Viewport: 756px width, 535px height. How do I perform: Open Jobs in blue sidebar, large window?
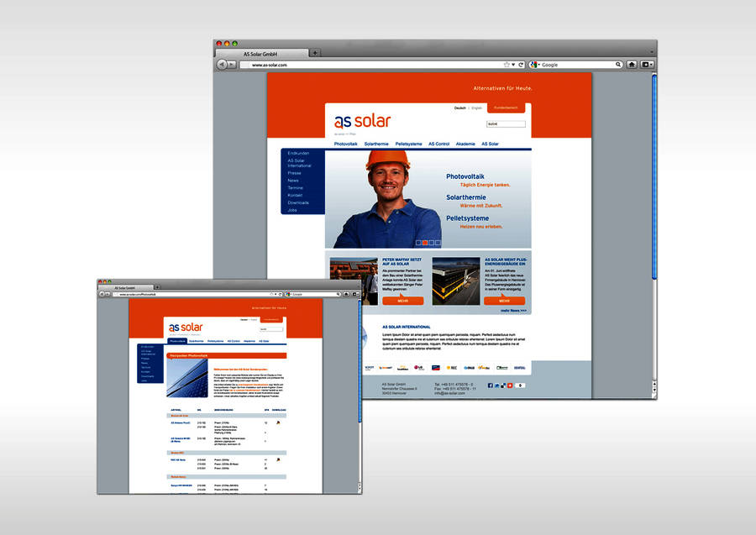(292, 210)
